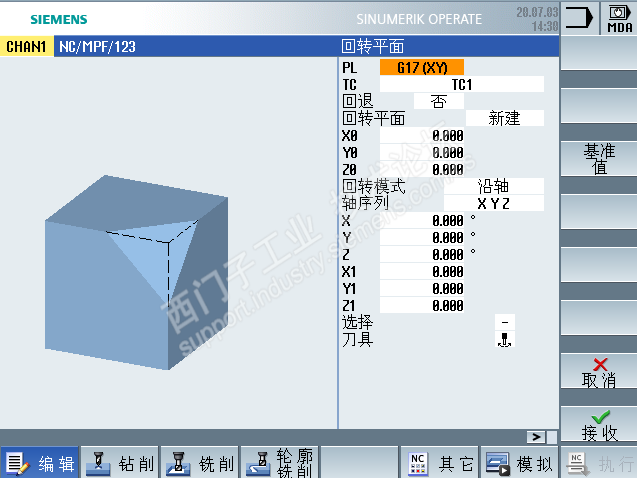Screen dimensions: 637x478
Task: Open the 编辑 edit softkey
Action: pyautogui.click(x=40, y=463)
